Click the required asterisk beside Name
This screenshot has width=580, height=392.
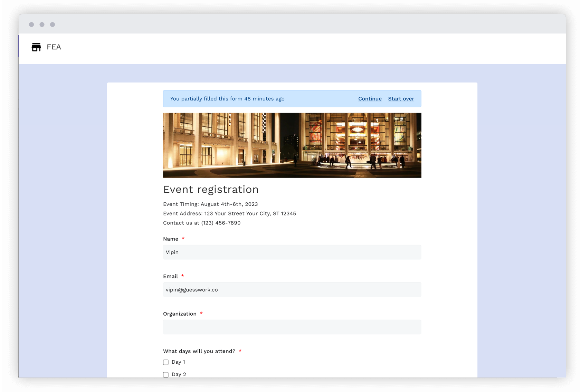(183, 238)
